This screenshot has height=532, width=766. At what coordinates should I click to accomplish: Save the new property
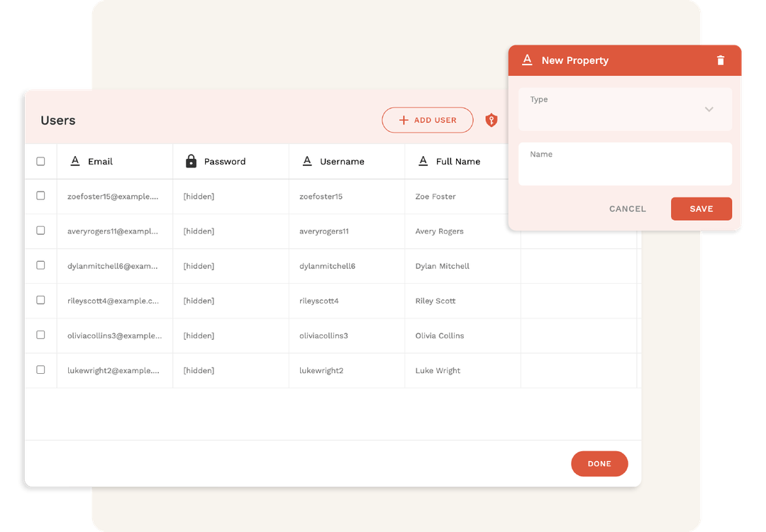pyautogui.click(x=701, y=209)
